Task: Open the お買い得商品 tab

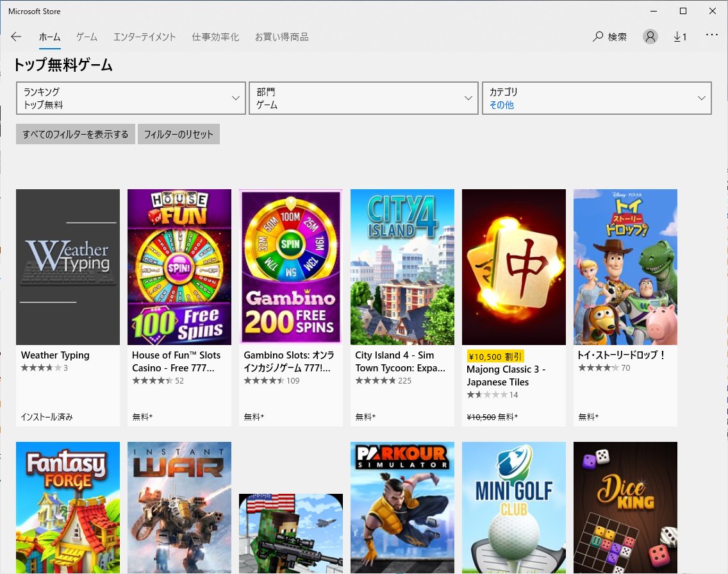Action: pos(281,37)
